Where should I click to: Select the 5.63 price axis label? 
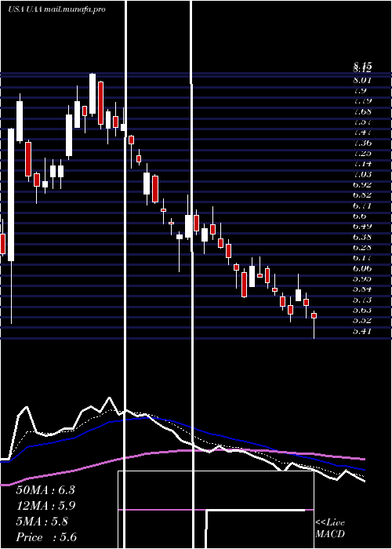362,310
